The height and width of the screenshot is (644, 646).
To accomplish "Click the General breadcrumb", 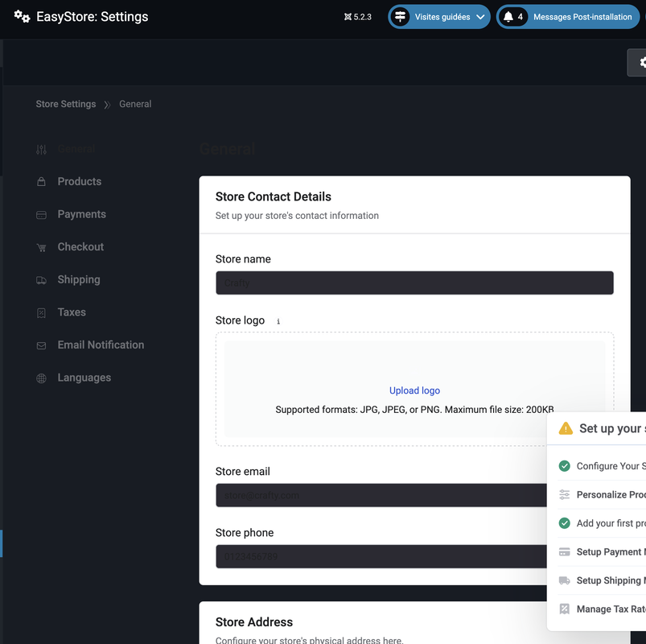I will pos(135,104).
